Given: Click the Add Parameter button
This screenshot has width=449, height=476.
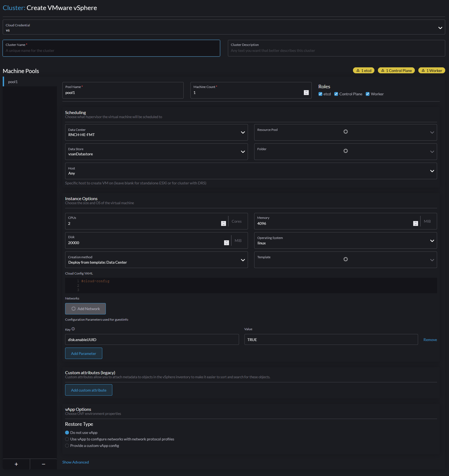Looking at the screenshot, I should pos(84,353).
